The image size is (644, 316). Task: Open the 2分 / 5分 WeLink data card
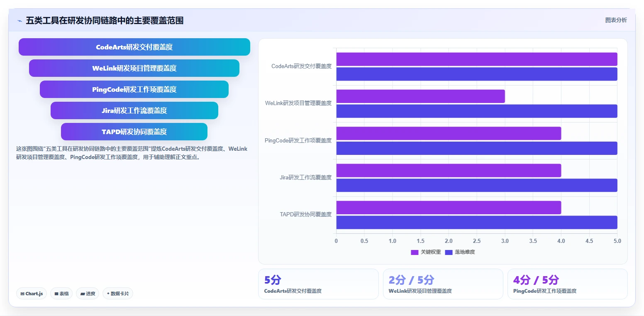(x=443, y=284)
